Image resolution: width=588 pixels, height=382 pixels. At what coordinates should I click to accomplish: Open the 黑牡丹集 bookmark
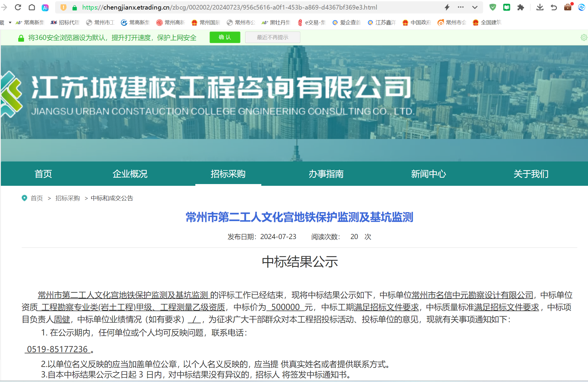[276, 23]
